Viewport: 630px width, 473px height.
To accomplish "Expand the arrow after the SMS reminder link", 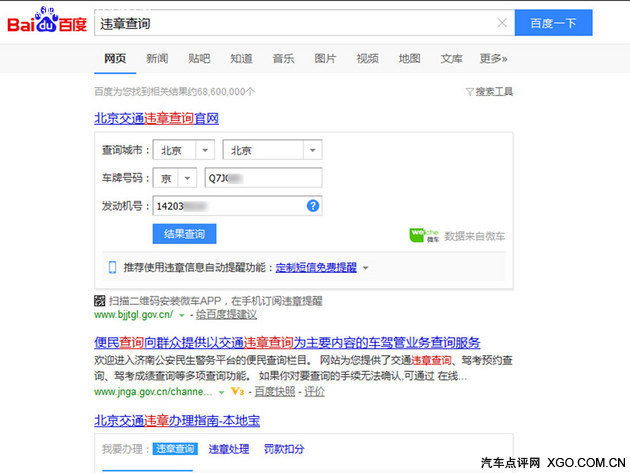I will pos(365,268).
